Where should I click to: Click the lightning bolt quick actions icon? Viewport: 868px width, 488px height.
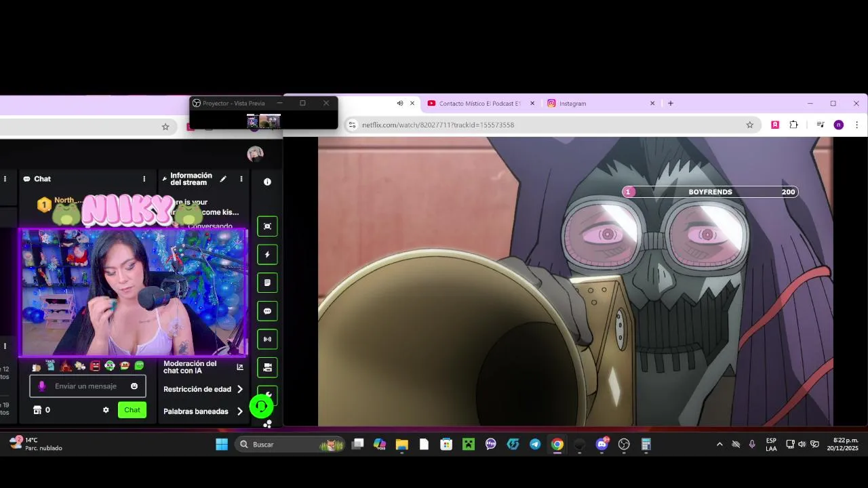pyautogui.click(x=267, y=255)
